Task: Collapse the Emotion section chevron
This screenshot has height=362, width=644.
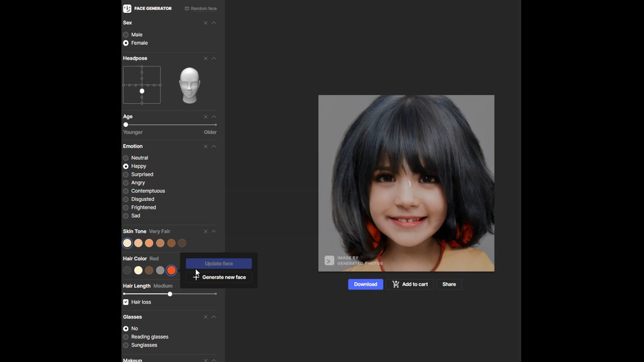Action: [214, 146]
